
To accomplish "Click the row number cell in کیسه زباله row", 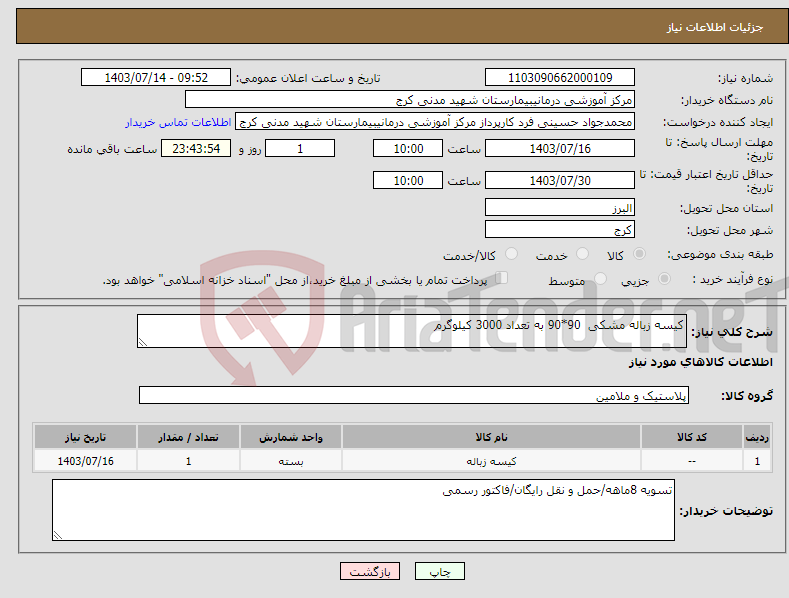I will click(757, 461).
